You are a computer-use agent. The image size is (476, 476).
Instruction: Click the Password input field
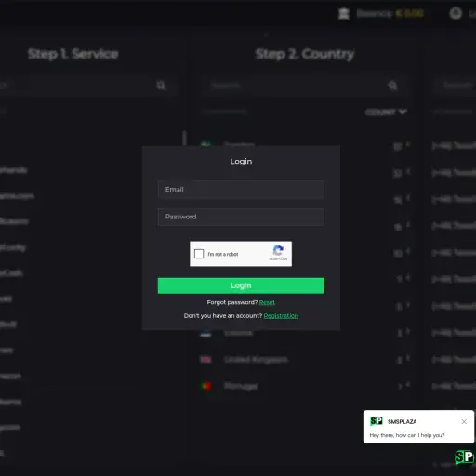tap(241, 217)
